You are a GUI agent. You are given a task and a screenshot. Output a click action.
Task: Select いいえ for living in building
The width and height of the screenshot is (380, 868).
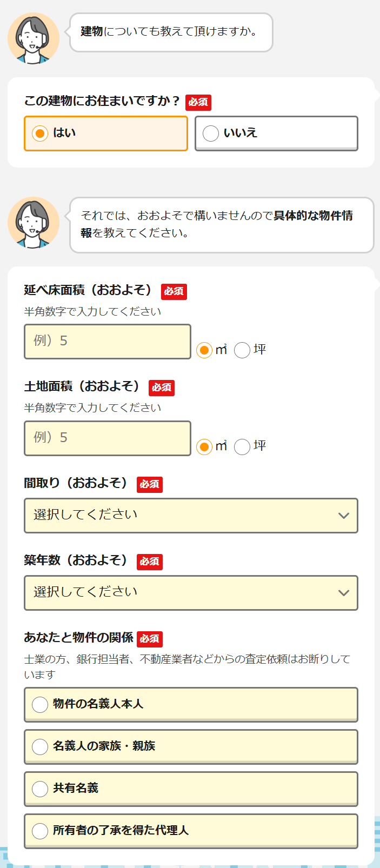[276, 133]
